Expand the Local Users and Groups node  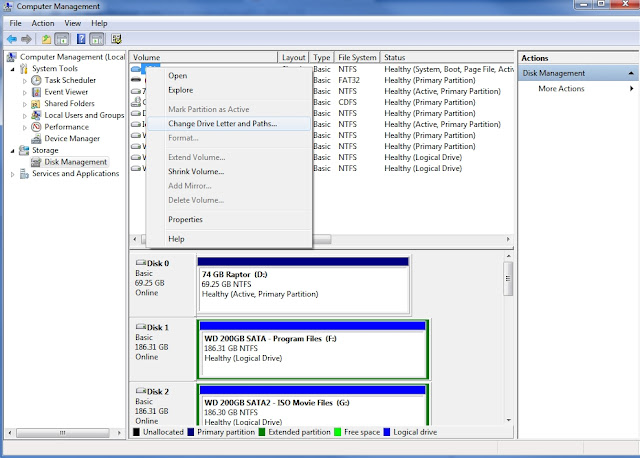[x=25, y=116]
